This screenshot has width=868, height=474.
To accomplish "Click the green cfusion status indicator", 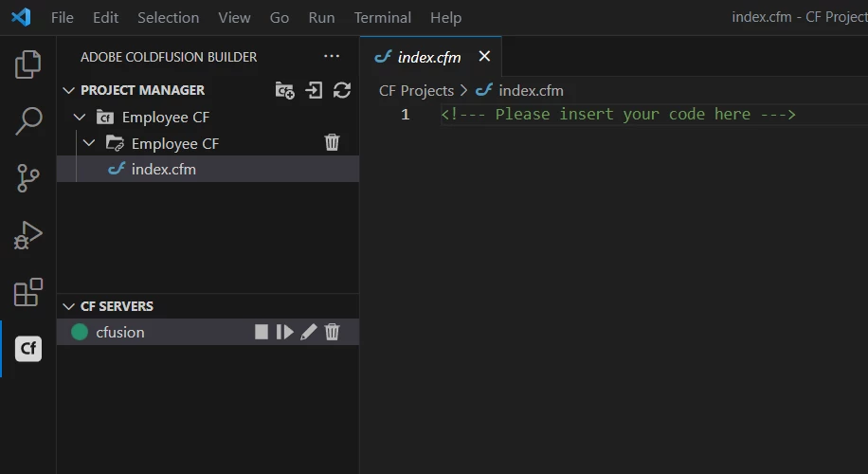I will pyautogui.click(x=80, y=332).
